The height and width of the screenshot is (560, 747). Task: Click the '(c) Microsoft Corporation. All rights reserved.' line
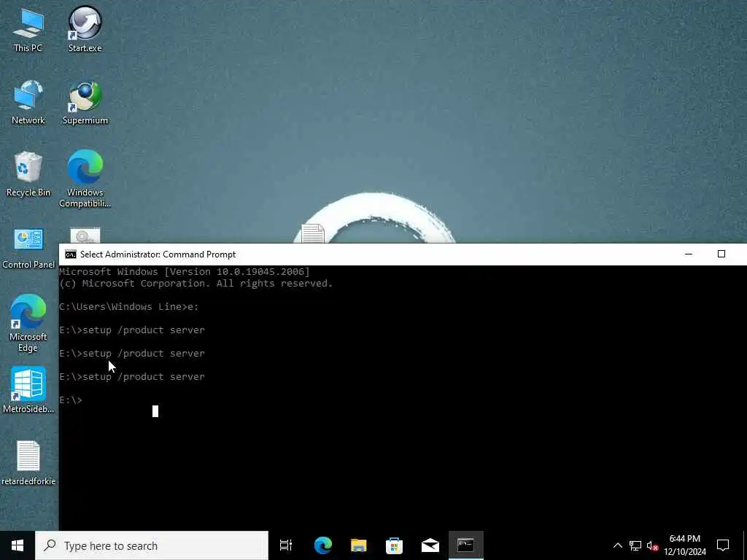[196, 284]
